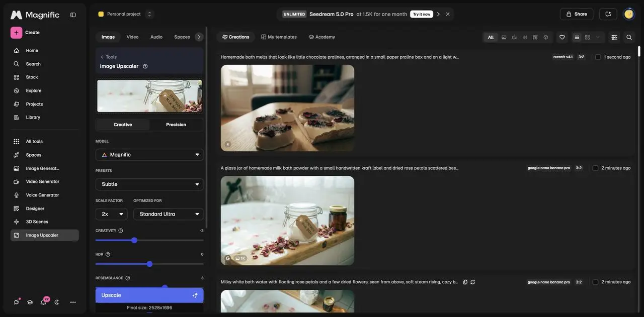
Task: Switch to the Video tab
Action: pos(132,37)
